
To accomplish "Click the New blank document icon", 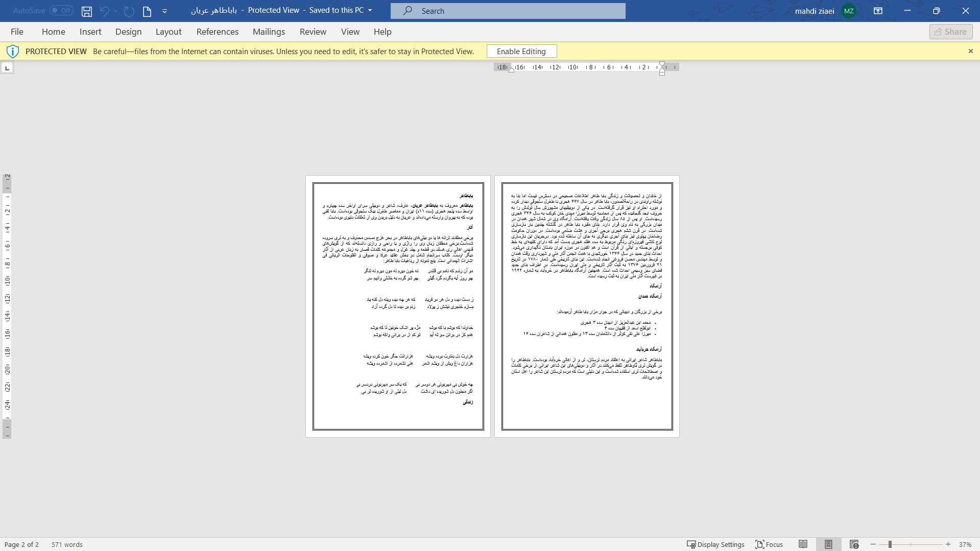I will pyautogui.click(x=147, y=11).
